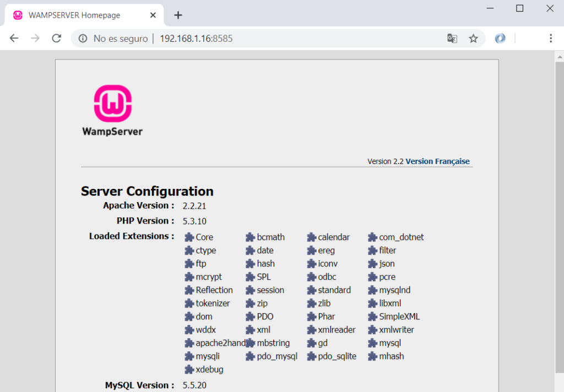Click the 'pcre' extension name
Screen dimensions: 564x392
pyautogui.click(x=387, y=277)
